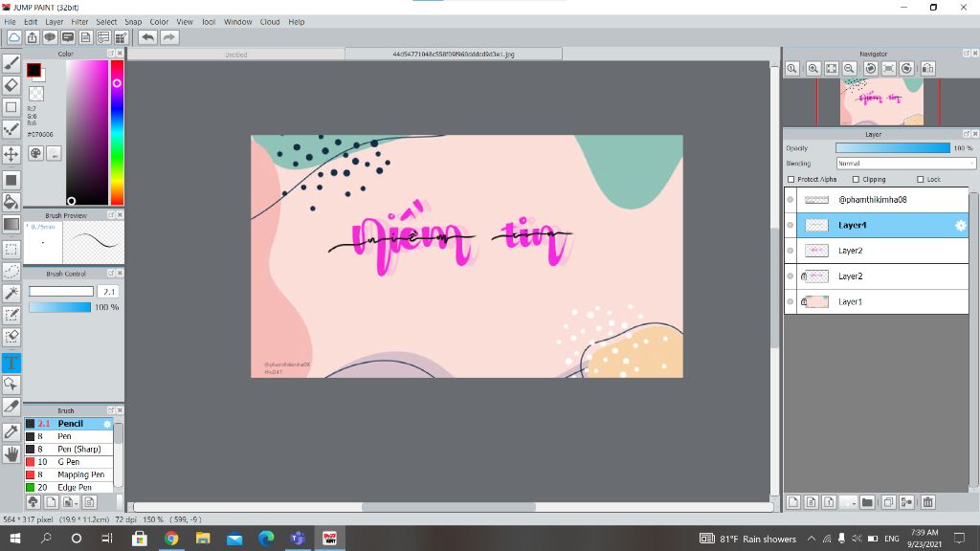Open the Snap menu
This screenshot has width=980, height=551.
click(133, 22)
